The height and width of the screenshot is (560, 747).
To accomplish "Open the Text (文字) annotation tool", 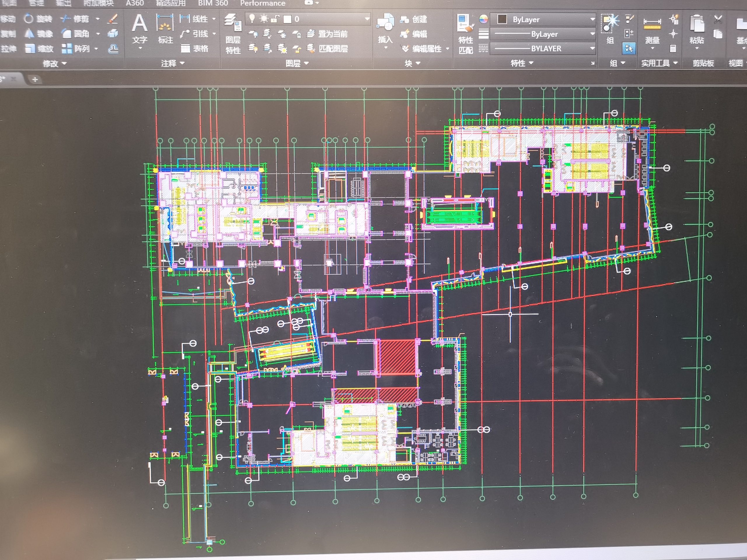I will pos(139,29).
